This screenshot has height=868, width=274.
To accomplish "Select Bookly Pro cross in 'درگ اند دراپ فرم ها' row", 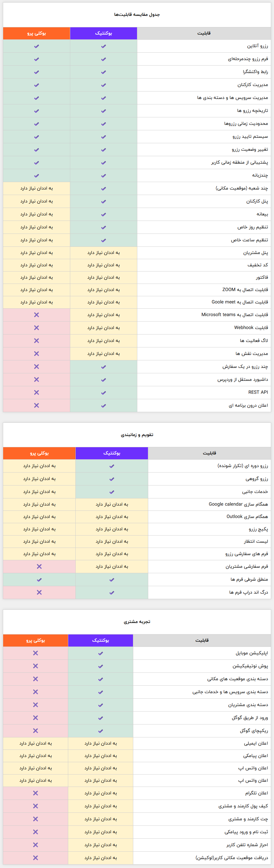I will click(x=39, y=592).
